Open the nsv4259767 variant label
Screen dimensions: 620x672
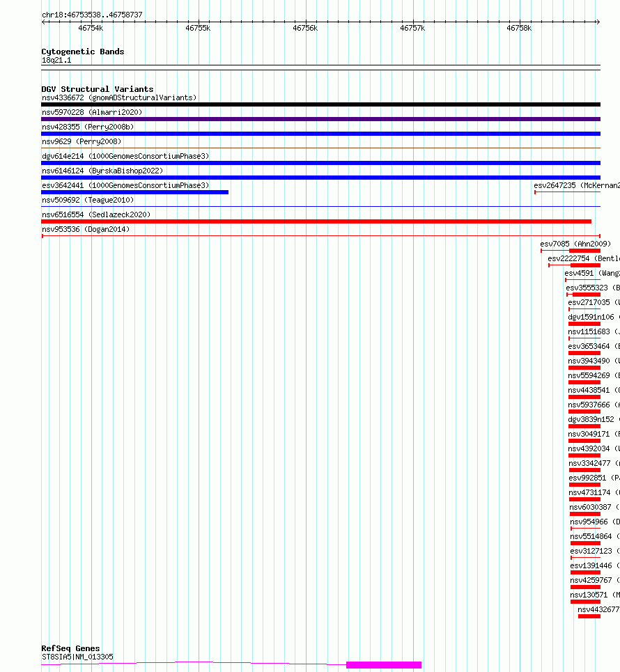pos(595,580)
